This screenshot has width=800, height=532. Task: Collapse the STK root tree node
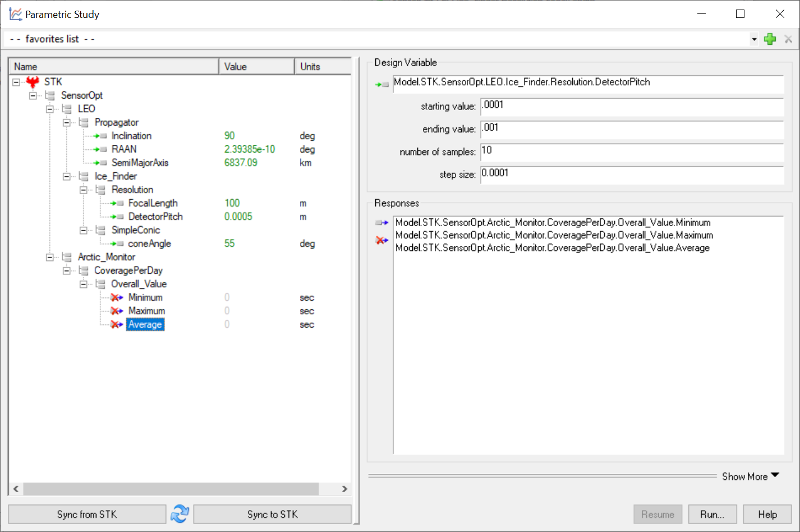(16, 82)
